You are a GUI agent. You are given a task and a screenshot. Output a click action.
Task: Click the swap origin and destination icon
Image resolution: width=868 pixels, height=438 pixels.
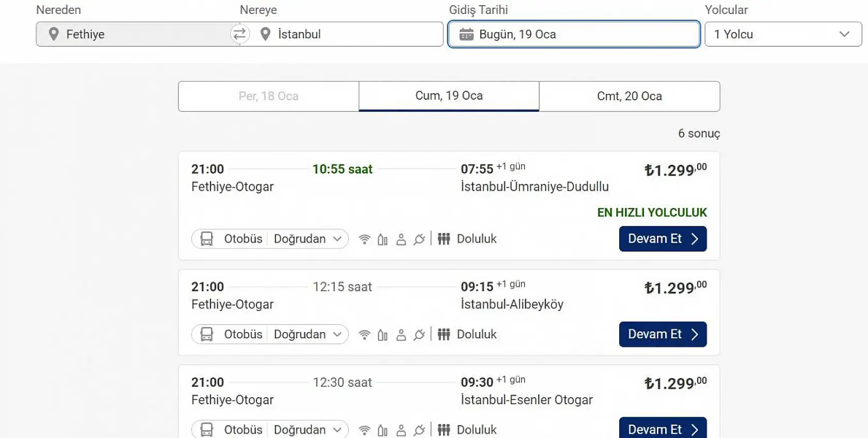(238, 34)
